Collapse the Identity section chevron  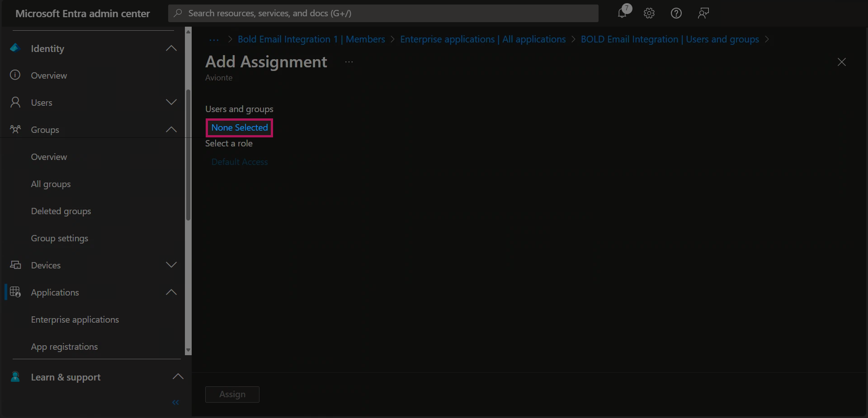(x=171, y=48)
